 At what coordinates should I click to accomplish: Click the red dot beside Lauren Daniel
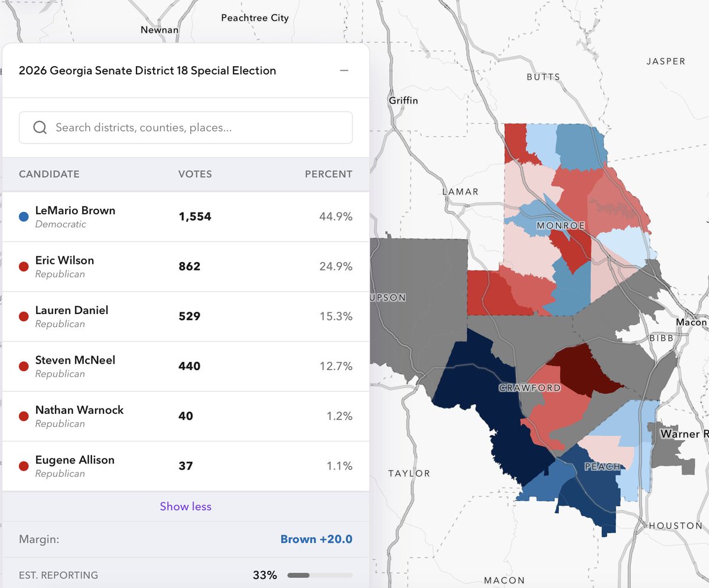[x=24, y=316]
